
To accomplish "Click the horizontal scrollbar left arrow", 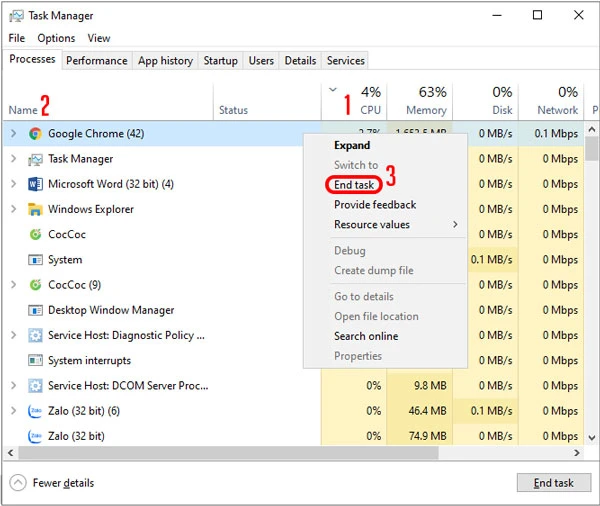I will 11,453.
